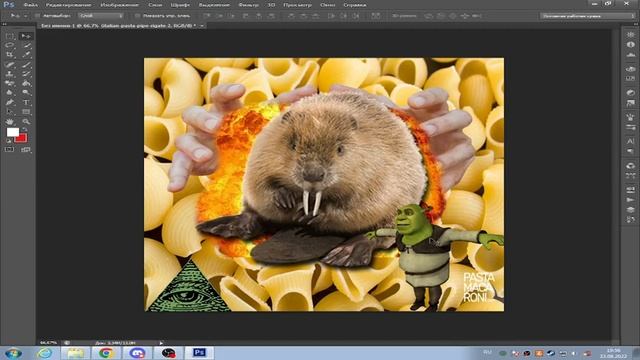This screenshot has width=640, height=360.
Task: Open the red background color picker
Action: 22,138
